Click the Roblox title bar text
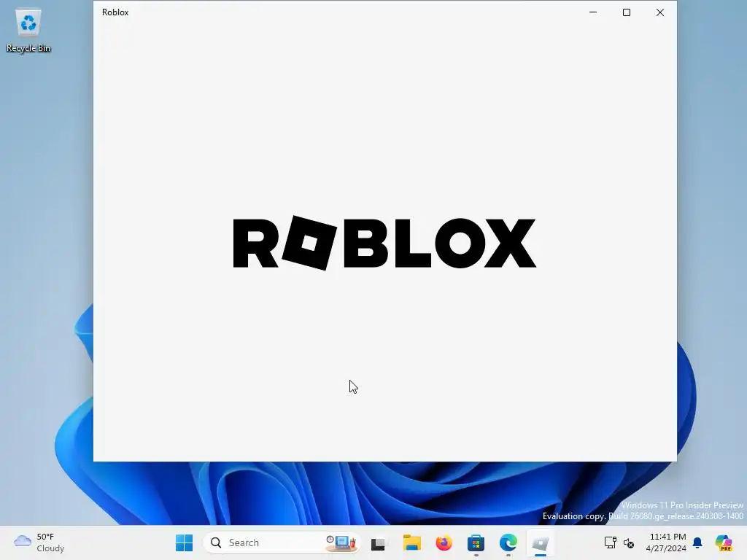 pyautogui.click(x=115, y=12)
